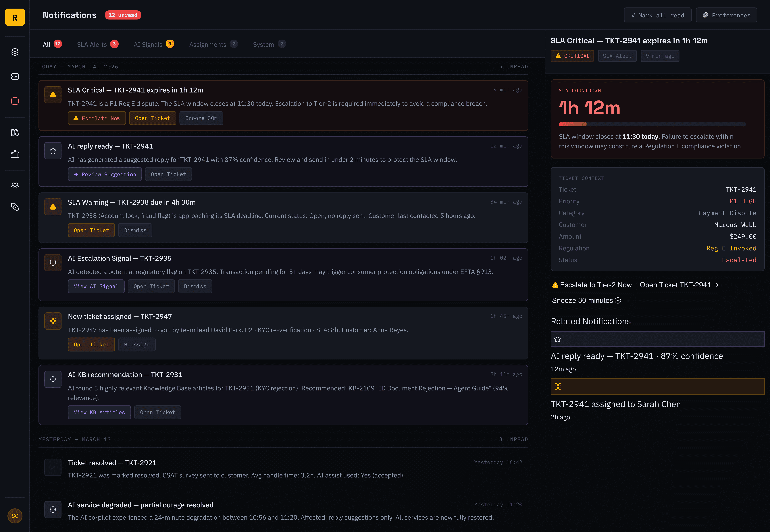Click Review Suggestion for TKT-2941
The height and width of the screenshot is (532, 770).
tap(105, 174)
